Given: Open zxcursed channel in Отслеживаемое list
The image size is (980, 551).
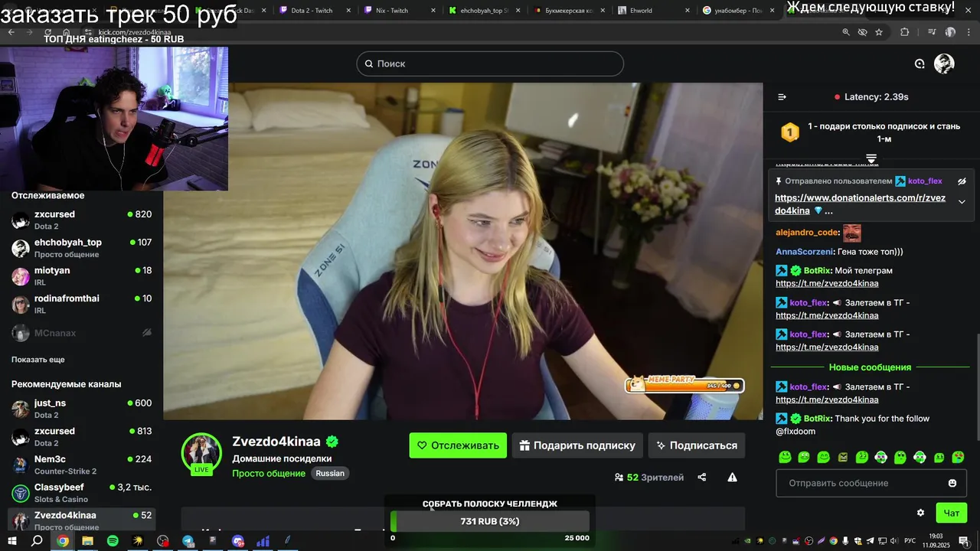Looking at the screenshot, I should click(81, 220).
